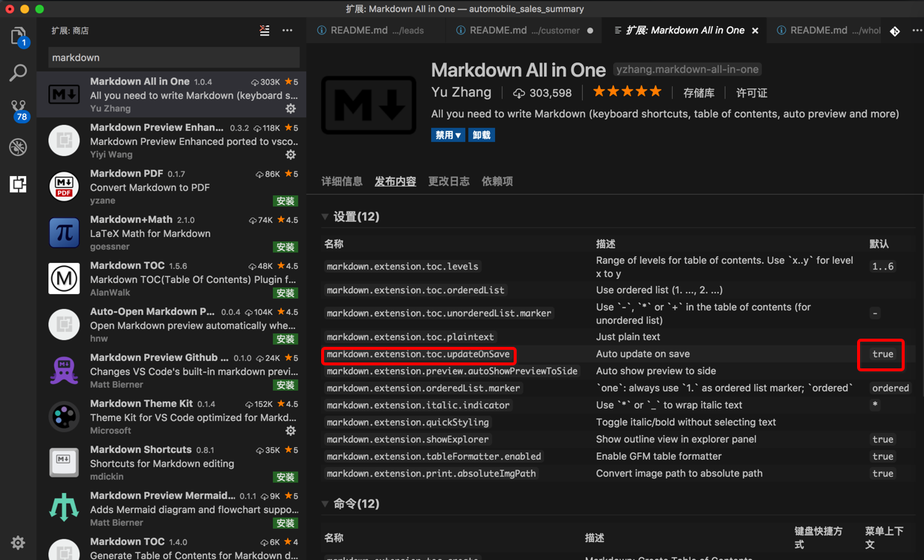Install the Markdown+Math extension
The width and height of the screenshot is (924, 560).
[x=285, y=247]
